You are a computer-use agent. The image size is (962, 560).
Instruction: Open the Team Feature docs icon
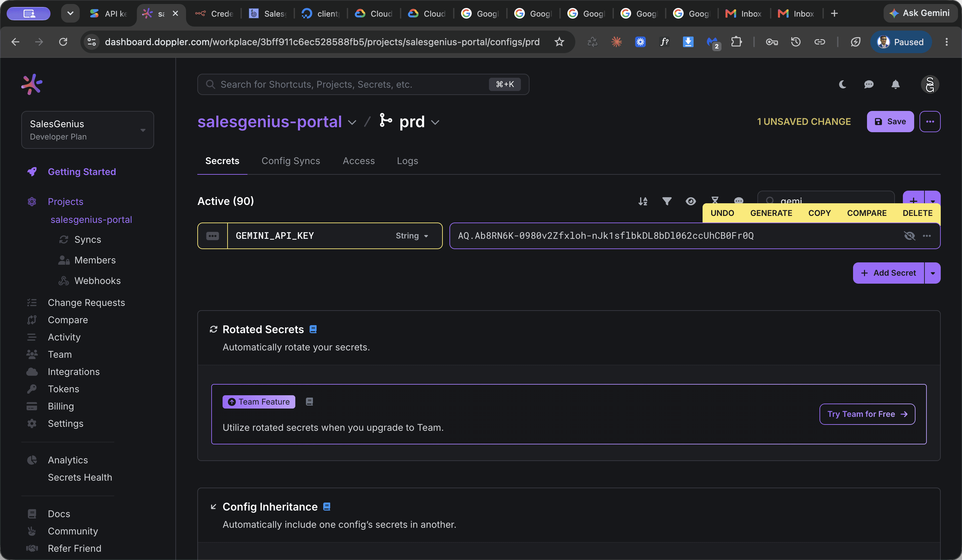pos(310,402)
